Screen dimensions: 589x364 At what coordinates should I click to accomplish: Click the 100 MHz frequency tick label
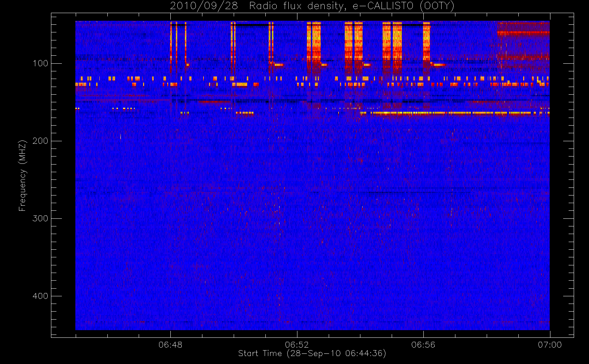(40, 63)
